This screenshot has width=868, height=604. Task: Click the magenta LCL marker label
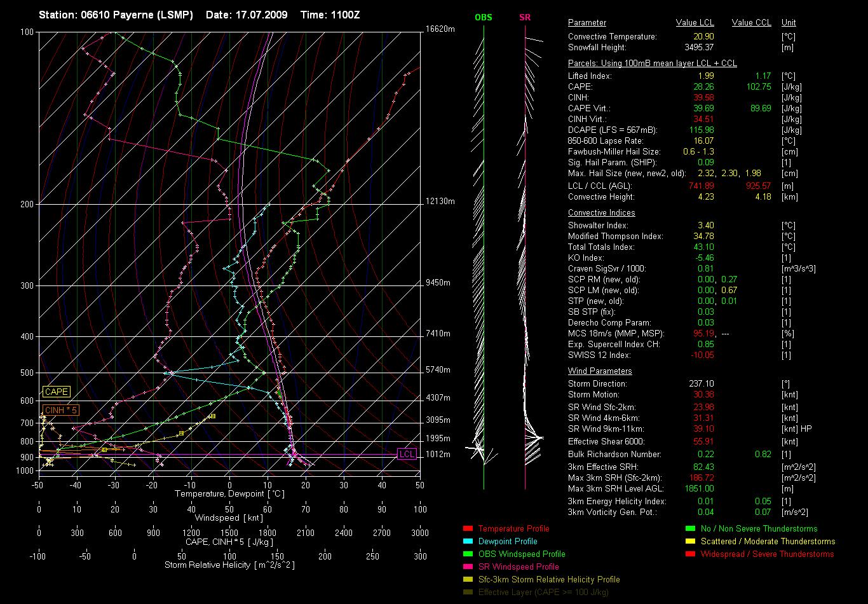(407, 454)
